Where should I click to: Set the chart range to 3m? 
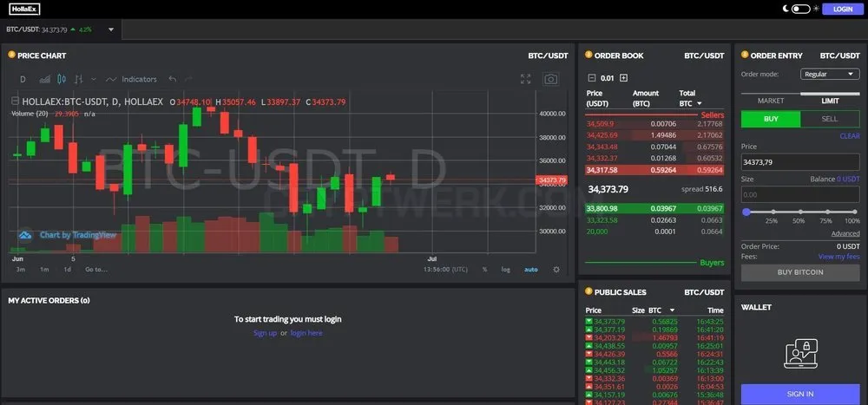tap(21, 270)
